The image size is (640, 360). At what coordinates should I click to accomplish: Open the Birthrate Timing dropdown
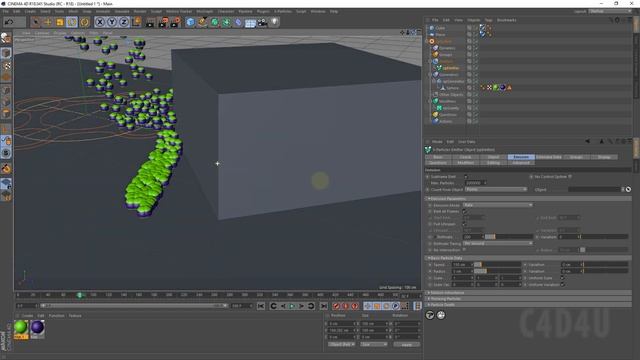point(498,243)
